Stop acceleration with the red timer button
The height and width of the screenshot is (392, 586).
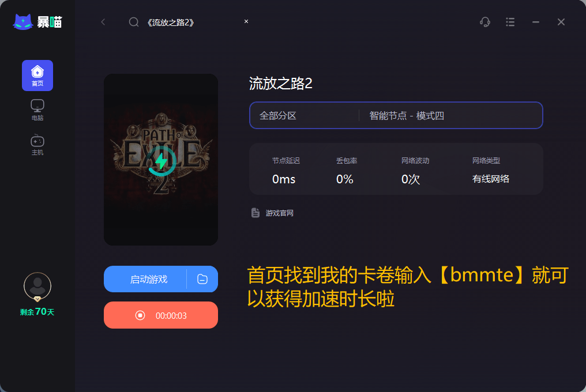[x=161, y=315]
